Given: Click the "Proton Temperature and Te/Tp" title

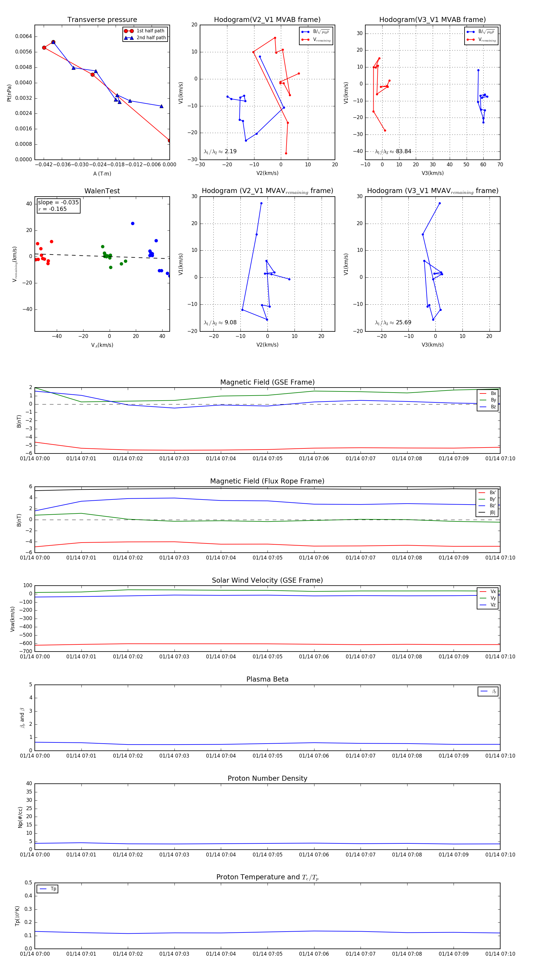Looking at the screenshot, I should 267,877.
